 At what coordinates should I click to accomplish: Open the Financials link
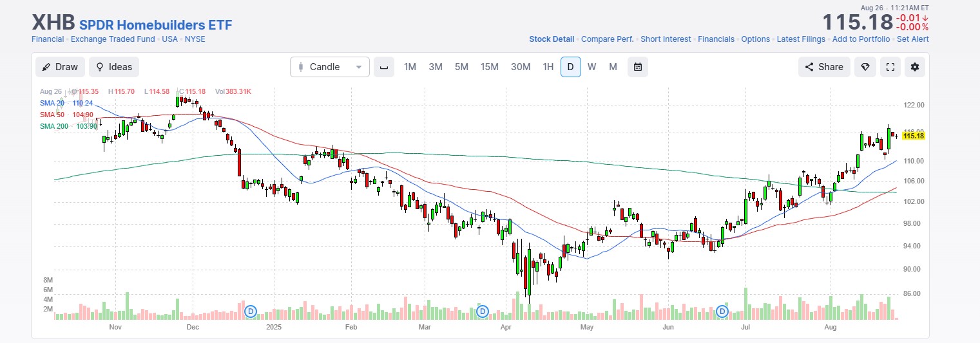pos(716,39)
